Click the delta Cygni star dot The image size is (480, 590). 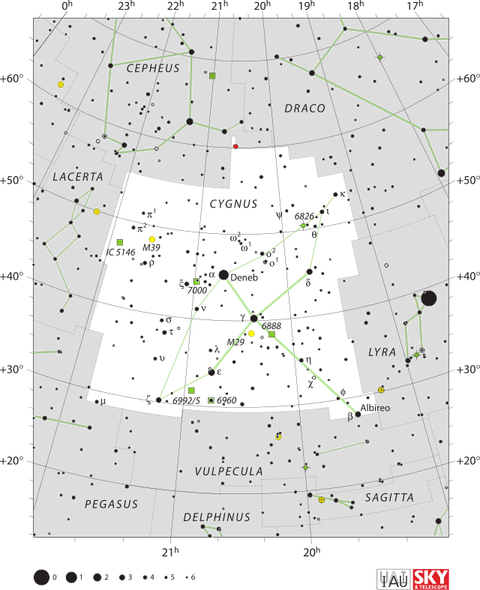[310, 272]
